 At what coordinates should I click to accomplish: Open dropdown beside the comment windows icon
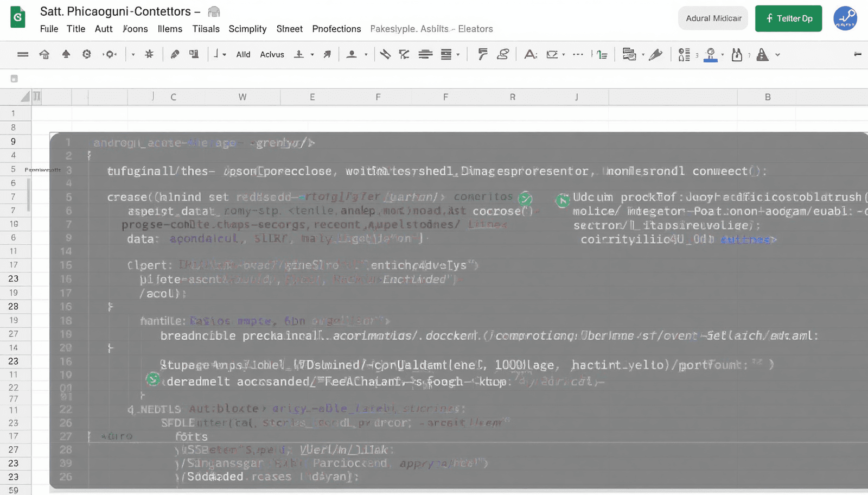point(643,55)
